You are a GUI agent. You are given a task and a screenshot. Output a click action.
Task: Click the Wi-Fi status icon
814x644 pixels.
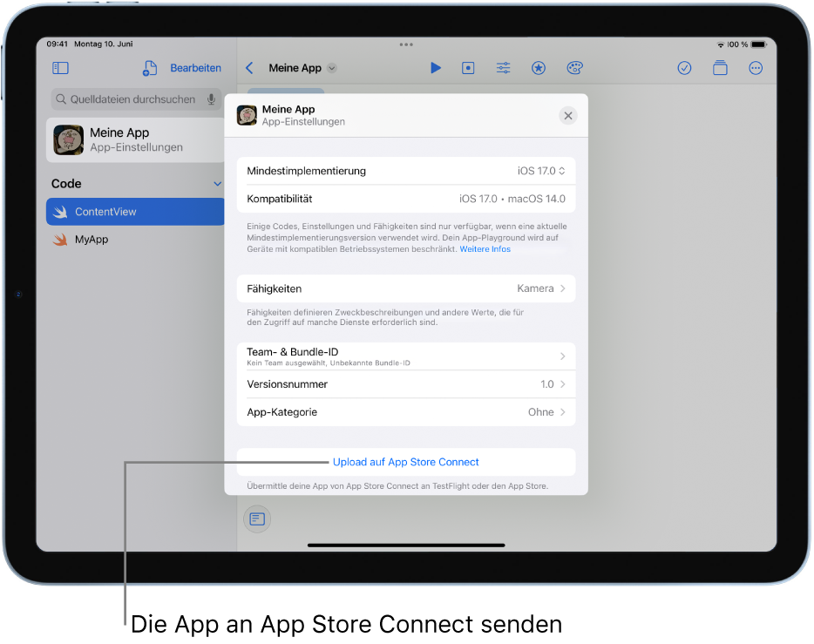coord(721,44)
